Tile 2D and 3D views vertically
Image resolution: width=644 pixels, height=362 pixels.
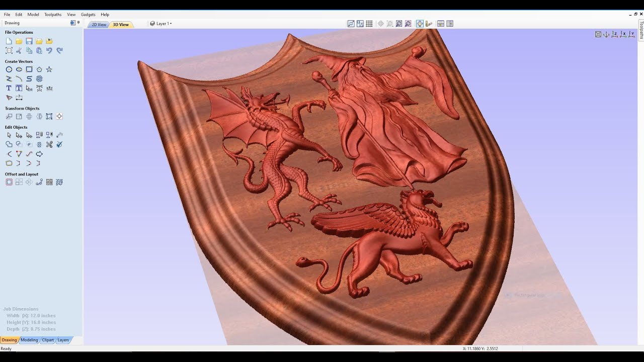click(x=450, y=24)
